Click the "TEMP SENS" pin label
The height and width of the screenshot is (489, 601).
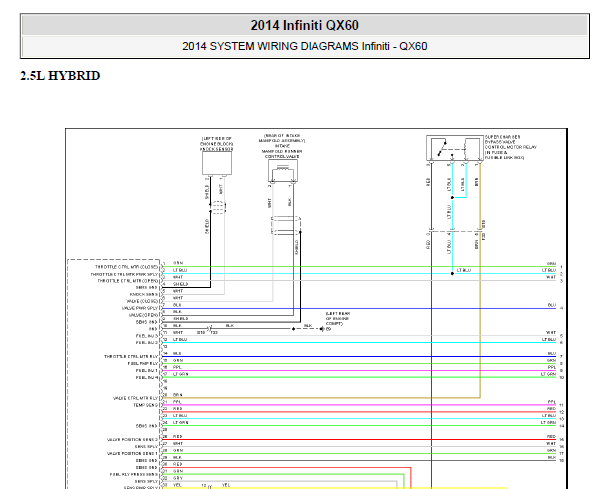[x=145, y=405]
